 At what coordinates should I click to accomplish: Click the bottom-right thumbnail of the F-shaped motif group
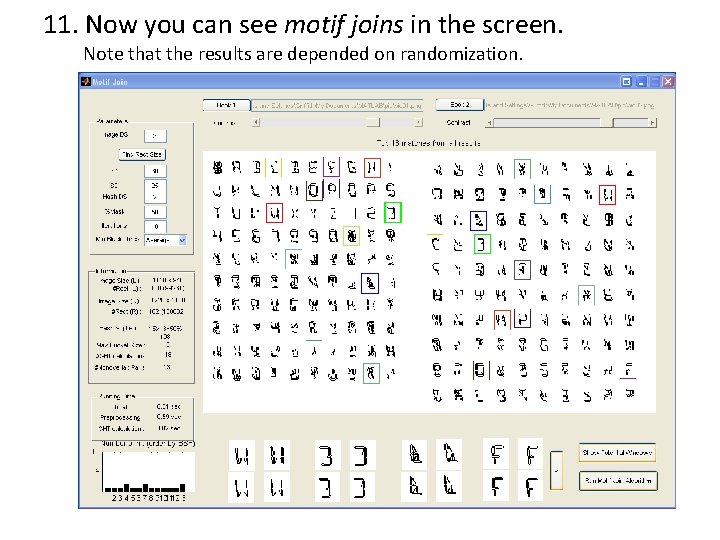(530, 486)
